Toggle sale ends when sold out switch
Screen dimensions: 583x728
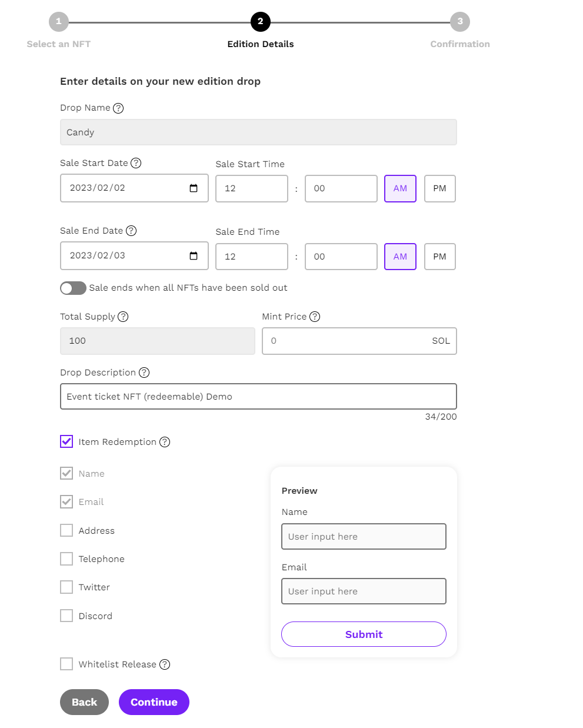[x=73, y=288]
